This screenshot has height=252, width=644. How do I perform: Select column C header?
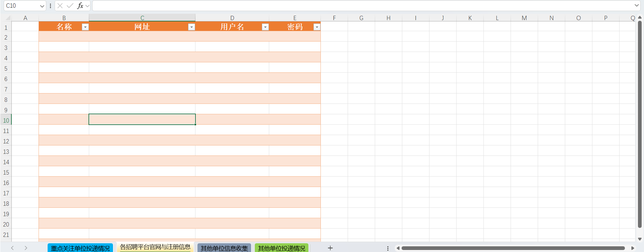pos(142,18)
